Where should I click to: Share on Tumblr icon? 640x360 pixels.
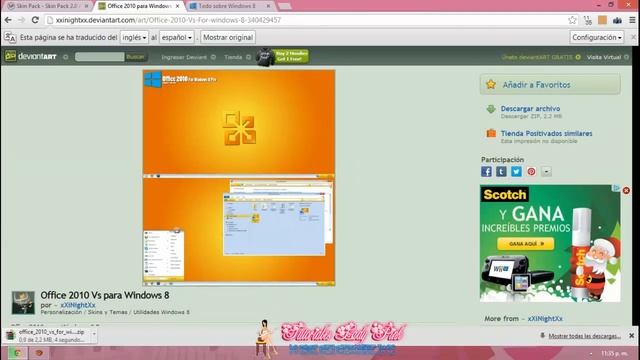[501, 172]
